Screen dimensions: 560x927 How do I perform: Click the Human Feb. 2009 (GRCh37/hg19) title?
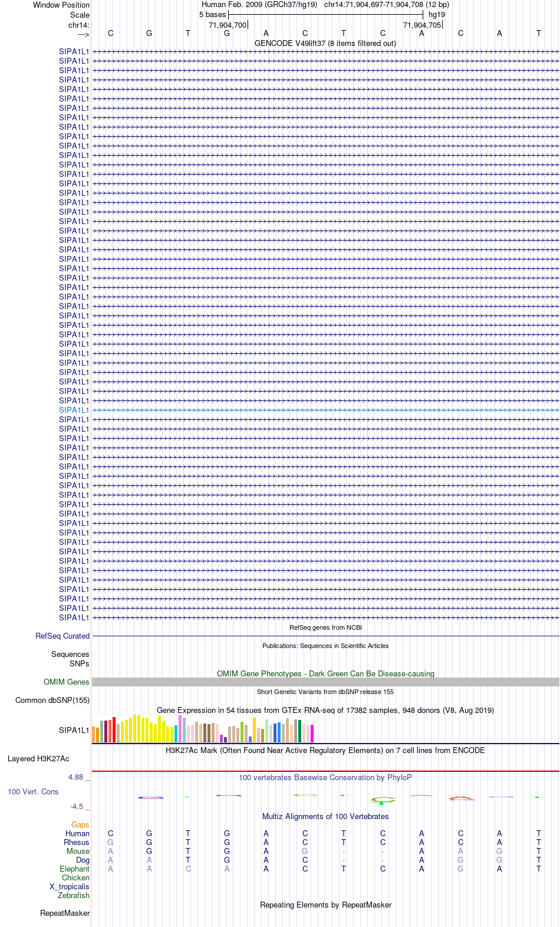tap(259, 4)
